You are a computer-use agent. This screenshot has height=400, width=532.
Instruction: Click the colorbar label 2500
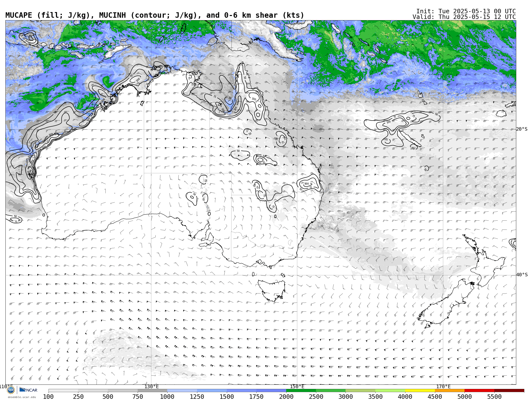[316, 397]
